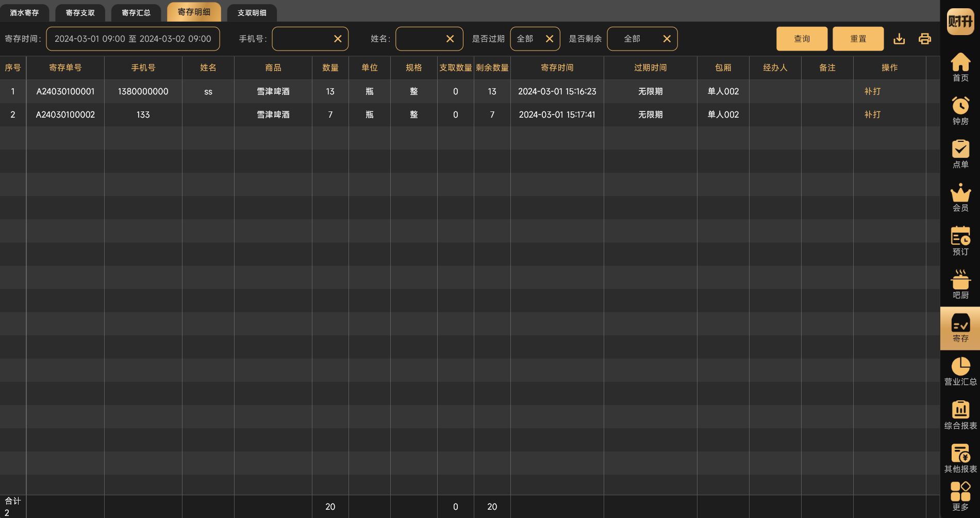Open the 更多 more icon
Viewport: 980px width, 518px height.
960,496
